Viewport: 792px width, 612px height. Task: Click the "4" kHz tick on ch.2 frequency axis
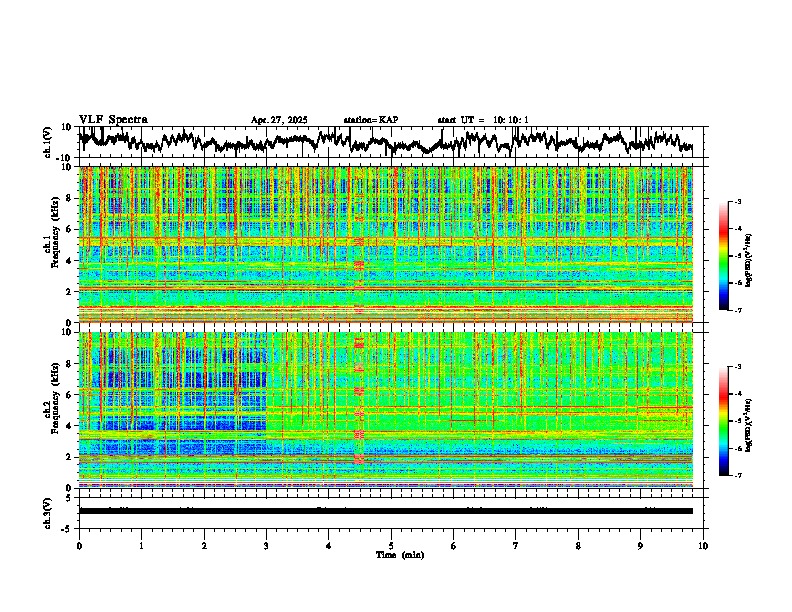[x=70, y=426]
